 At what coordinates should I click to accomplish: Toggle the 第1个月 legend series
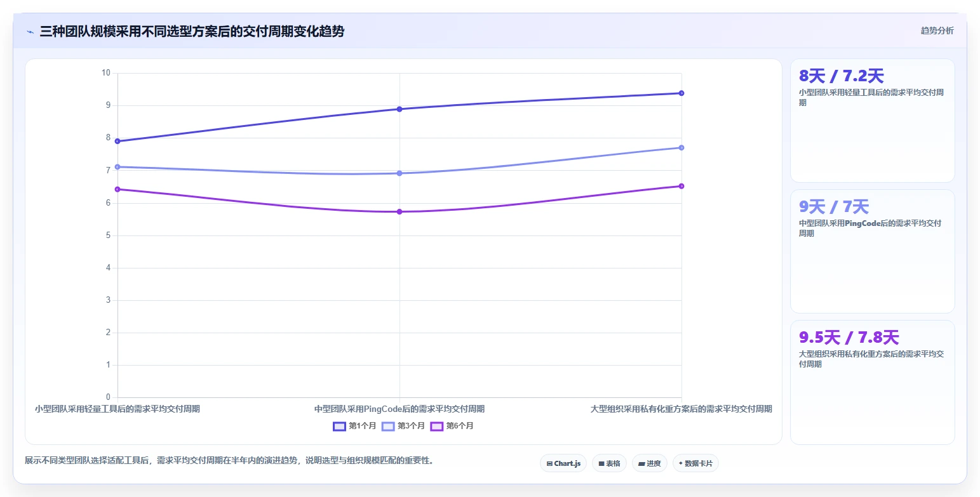pyautogui.click(x=355, y=426)
